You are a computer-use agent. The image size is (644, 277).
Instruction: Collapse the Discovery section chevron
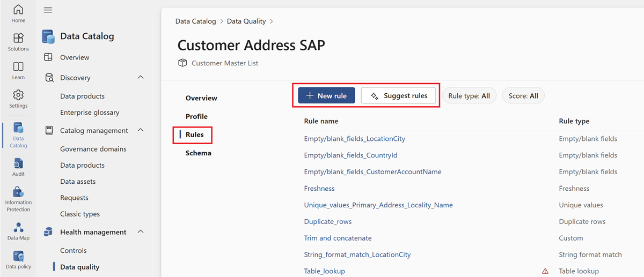[141, 78]
